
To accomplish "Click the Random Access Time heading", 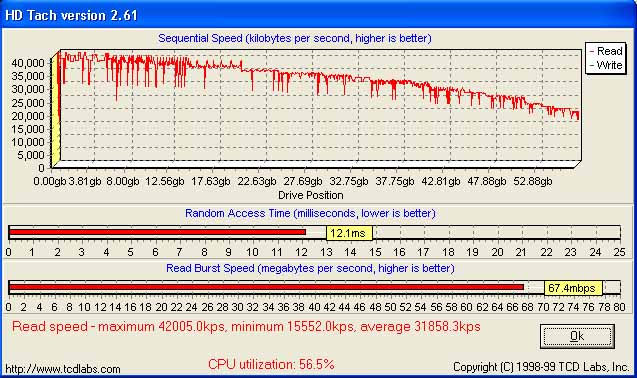I will pos(310,213).
